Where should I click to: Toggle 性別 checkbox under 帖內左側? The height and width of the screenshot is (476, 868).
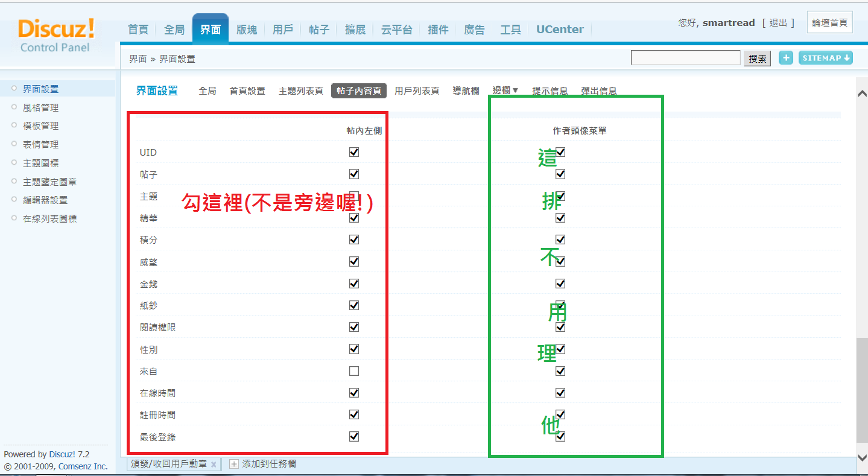(354, 349)
